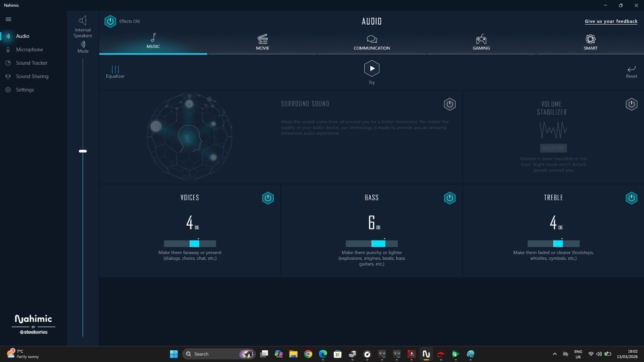Screen dimensions: 644x362
Task: Open the Give us your feedback link
Action: tap(611, 21)
